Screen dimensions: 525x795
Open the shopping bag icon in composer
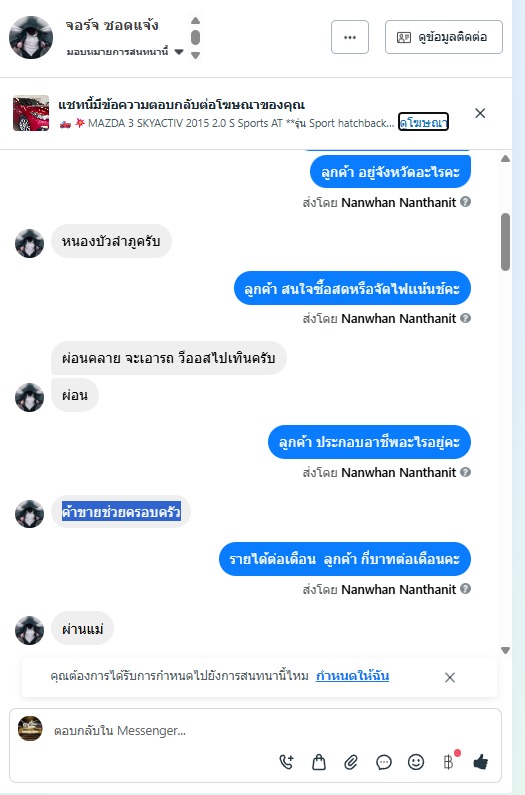tap(319, 762)
